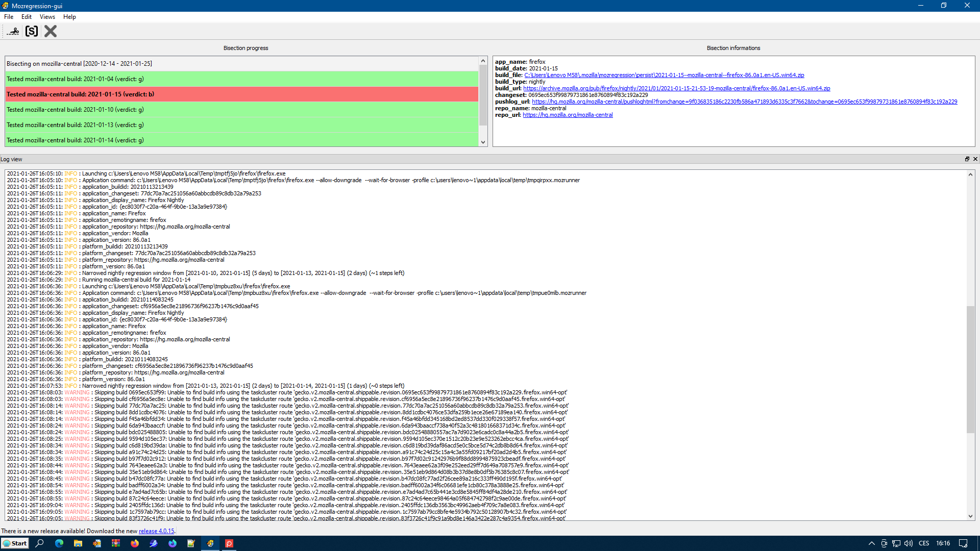Click the volume icon in the system tray
The image size is (980, 551).
click(x=909, y=543)
